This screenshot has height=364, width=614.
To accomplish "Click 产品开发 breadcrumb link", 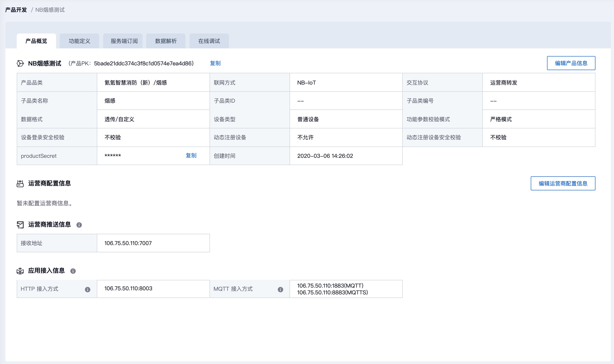I will (16, 10).
